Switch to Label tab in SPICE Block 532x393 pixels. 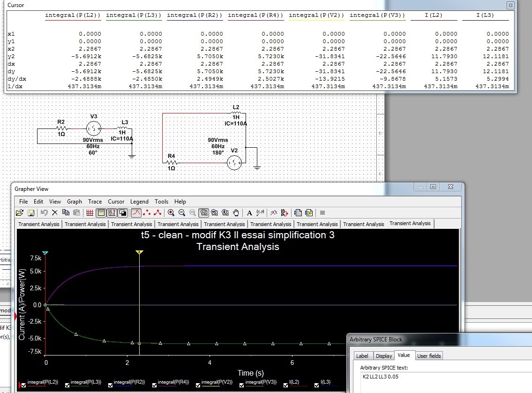click(362, 355)
